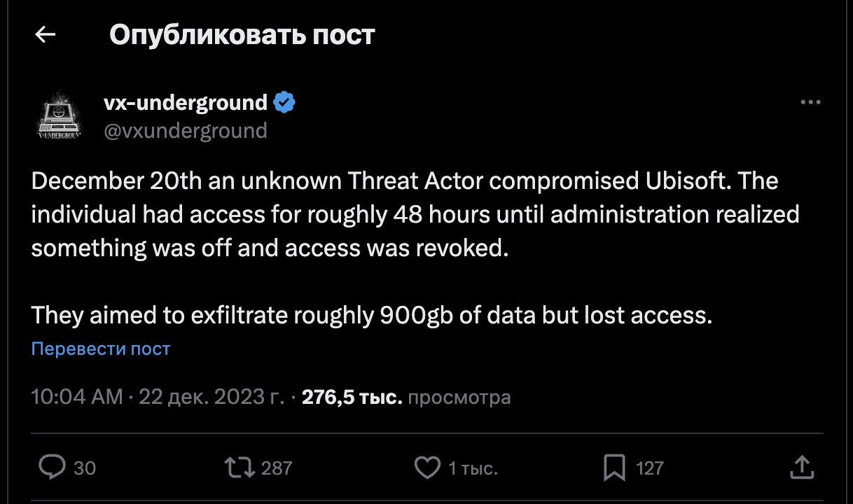853x504 pixels.
Task: Open the three-dot more options menu
Action: tap(810, 103)
